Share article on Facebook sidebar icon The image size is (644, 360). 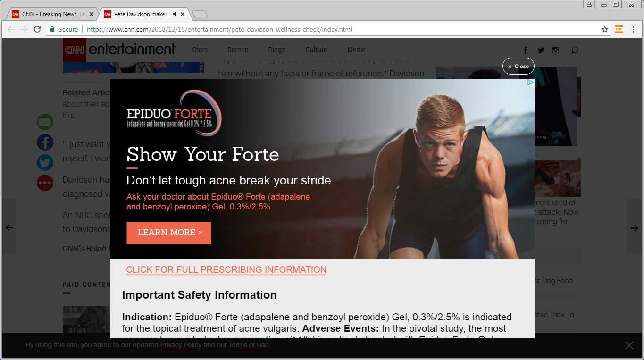click(x=45, y=142)
